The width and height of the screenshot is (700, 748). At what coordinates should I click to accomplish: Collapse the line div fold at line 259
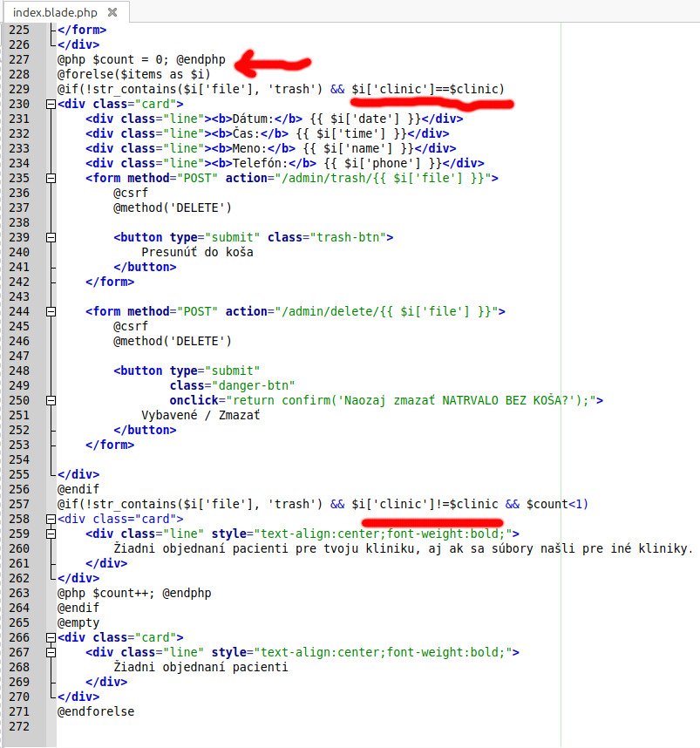(51, 534)
